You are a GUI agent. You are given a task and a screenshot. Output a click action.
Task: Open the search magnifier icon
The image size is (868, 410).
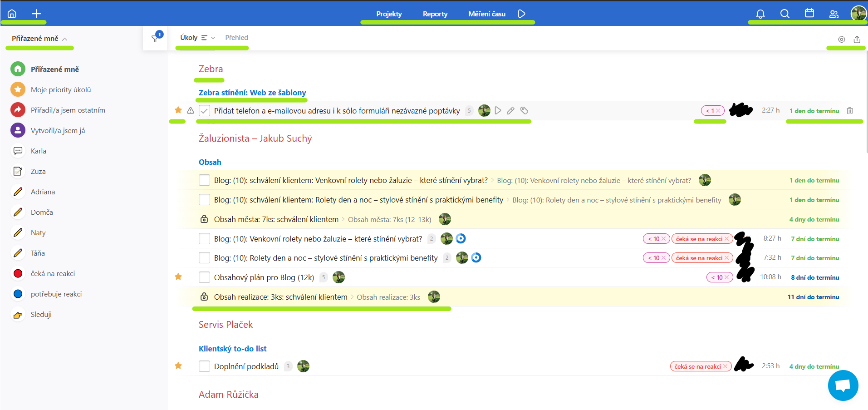[x=785, y=14]
